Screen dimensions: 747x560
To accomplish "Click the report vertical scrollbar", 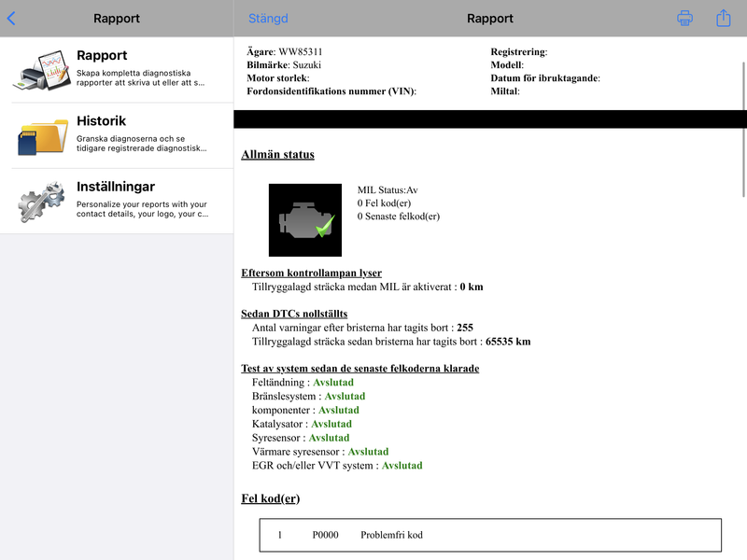I will pos(743,129).
